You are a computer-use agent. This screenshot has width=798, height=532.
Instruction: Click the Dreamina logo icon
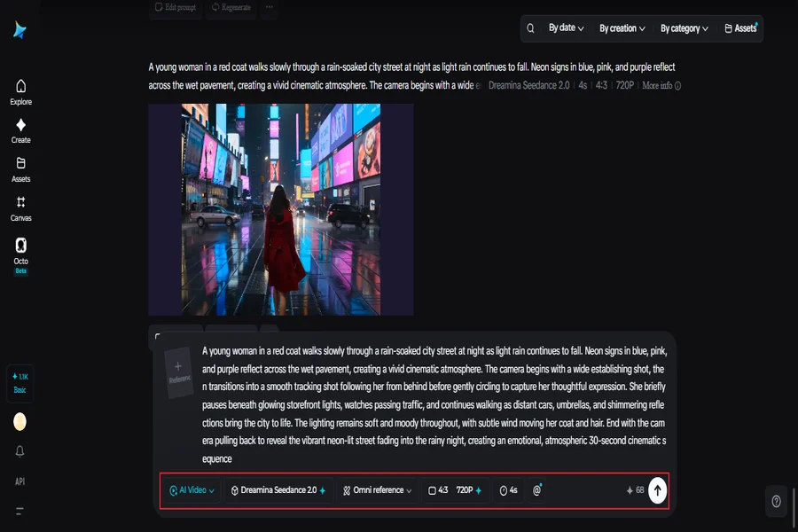coord(20,30)
